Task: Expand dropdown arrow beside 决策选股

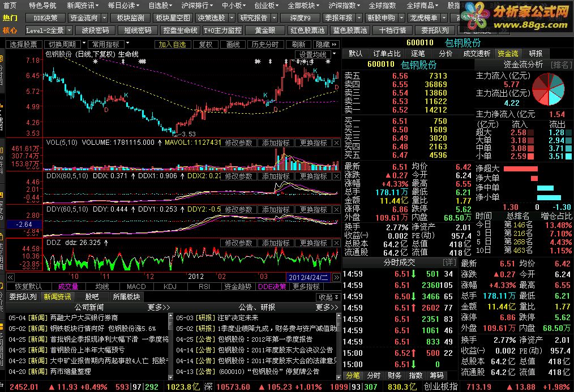Action: [x=232, y=18]
